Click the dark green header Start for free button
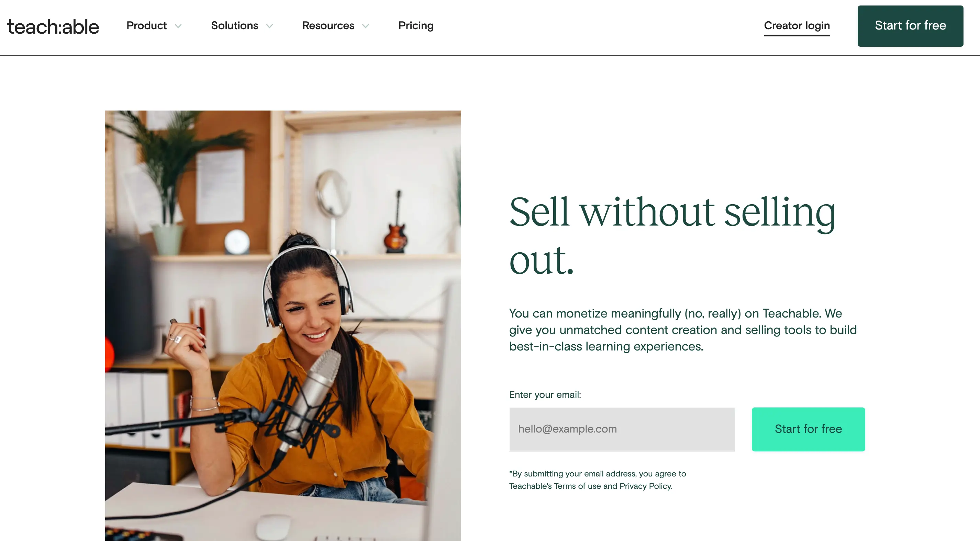This screenshot has width=980, height=541. (910, 26)
